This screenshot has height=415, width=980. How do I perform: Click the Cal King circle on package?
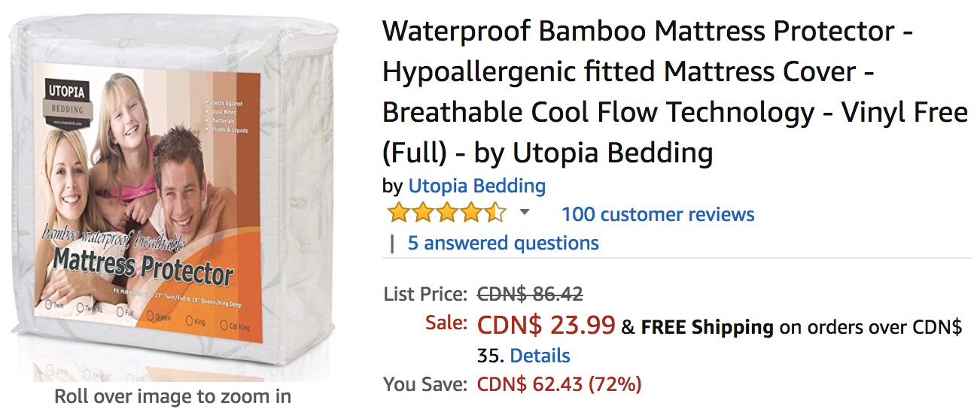(224, 325)
